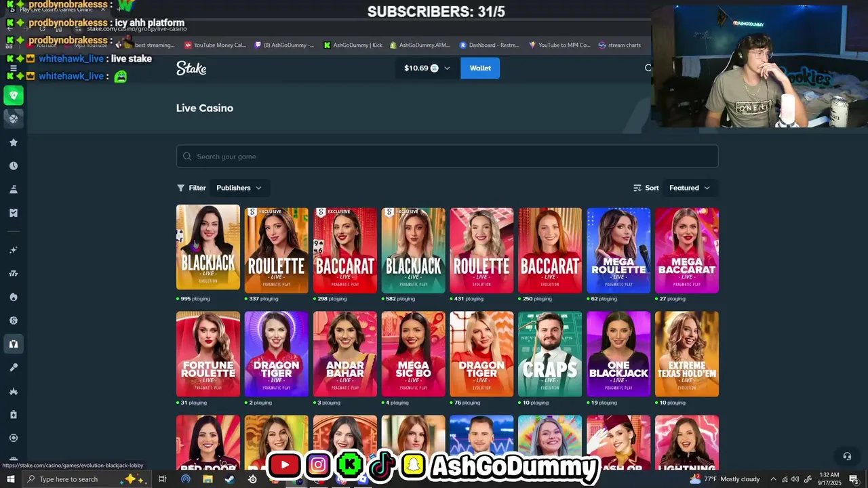Screen dimensions: 868x488
Task: Click the Sort icon label
Action: click(646, 188)
